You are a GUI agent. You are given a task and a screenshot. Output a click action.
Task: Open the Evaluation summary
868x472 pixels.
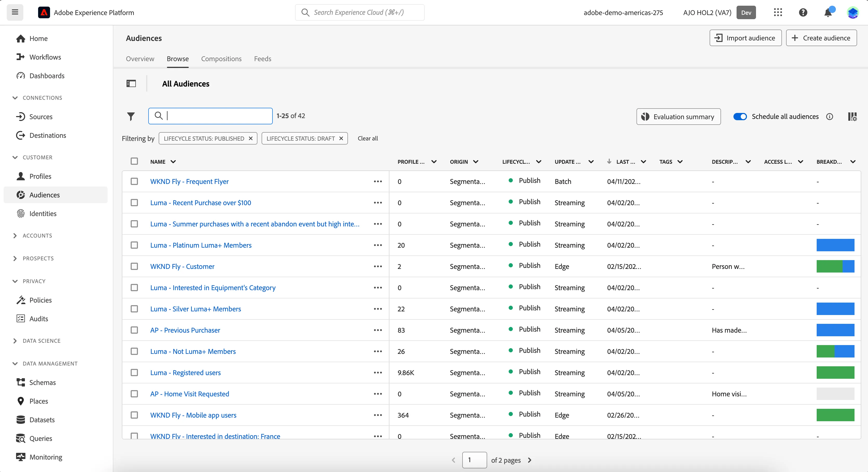pyautogui.click(x=678, y=117)
